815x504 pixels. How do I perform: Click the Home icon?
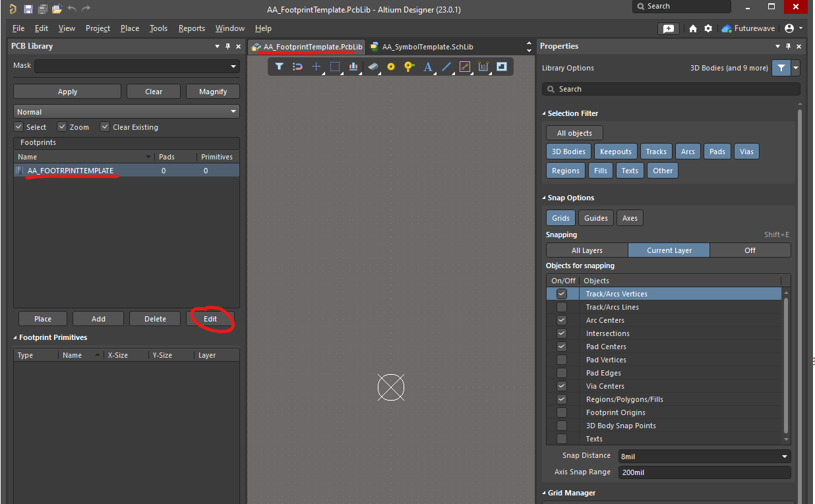pos(693,28)
